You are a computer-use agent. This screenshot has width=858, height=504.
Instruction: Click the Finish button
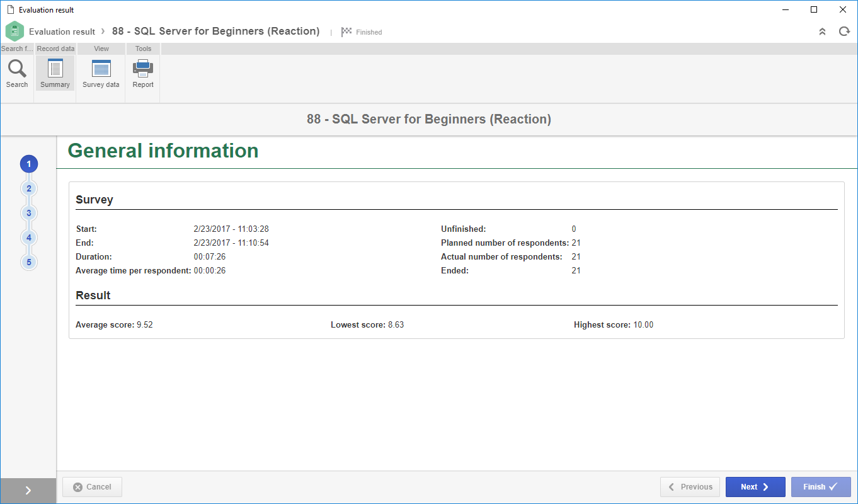click(x=821, y=487)
